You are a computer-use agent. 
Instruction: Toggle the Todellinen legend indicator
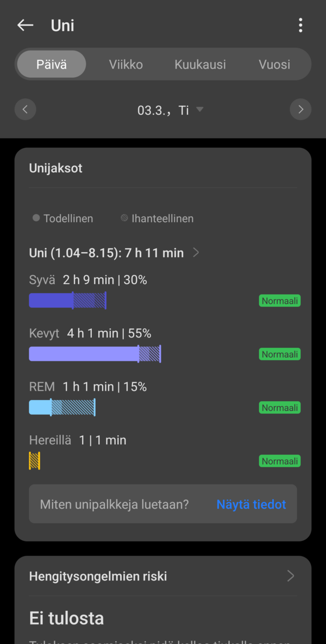[x=36, y=218]
